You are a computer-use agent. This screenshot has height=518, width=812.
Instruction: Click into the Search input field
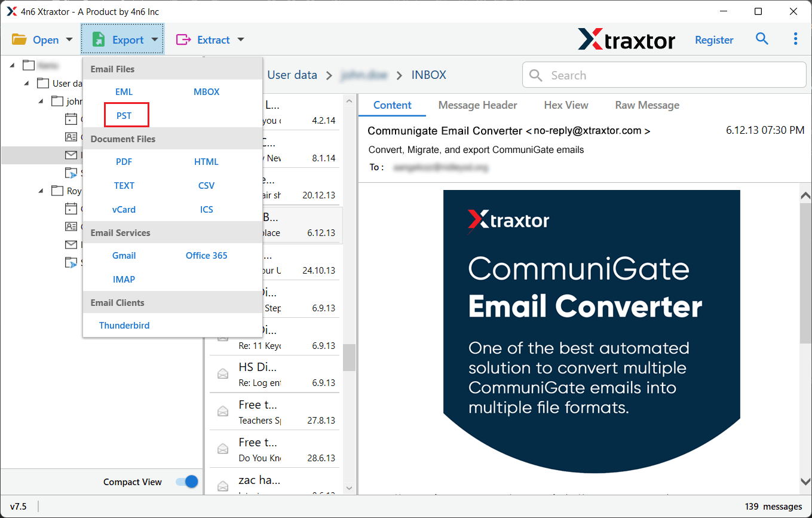(664, 75)
